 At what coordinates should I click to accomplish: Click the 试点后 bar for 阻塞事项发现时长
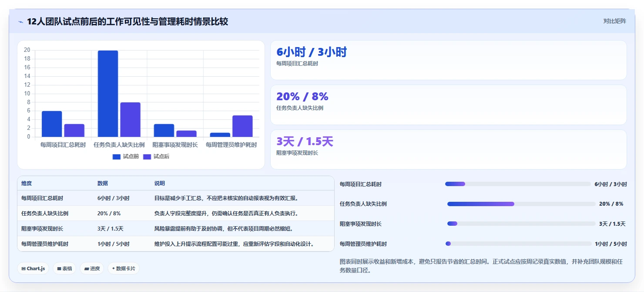(x=187, y=134)
